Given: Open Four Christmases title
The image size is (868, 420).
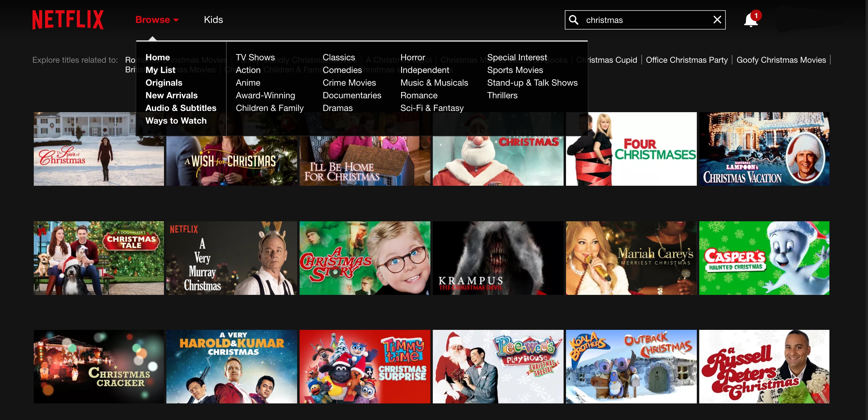Looking at the screenshot, I should coord(631,149).
